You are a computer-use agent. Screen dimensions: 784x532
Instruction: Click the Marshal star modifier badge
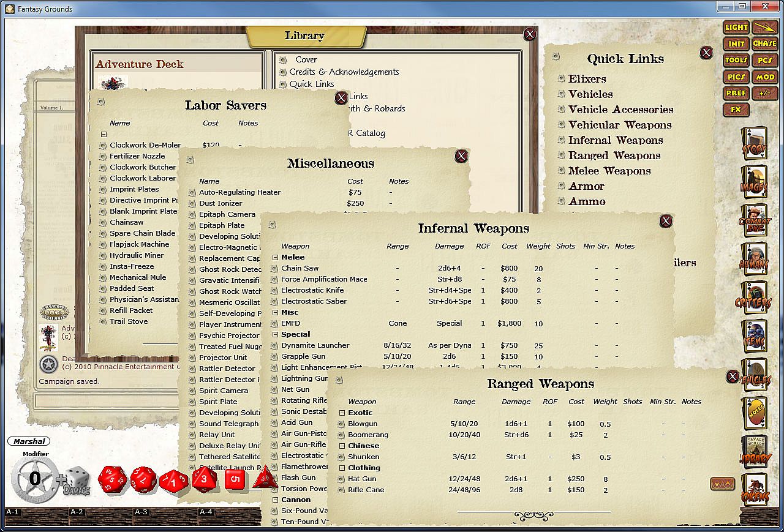coord(35,479)
